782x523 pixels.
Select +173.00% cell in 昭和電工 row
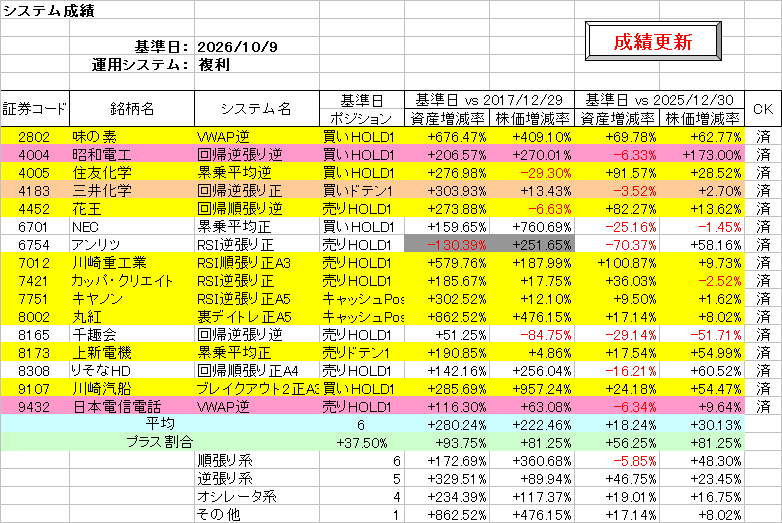[702, 155]
